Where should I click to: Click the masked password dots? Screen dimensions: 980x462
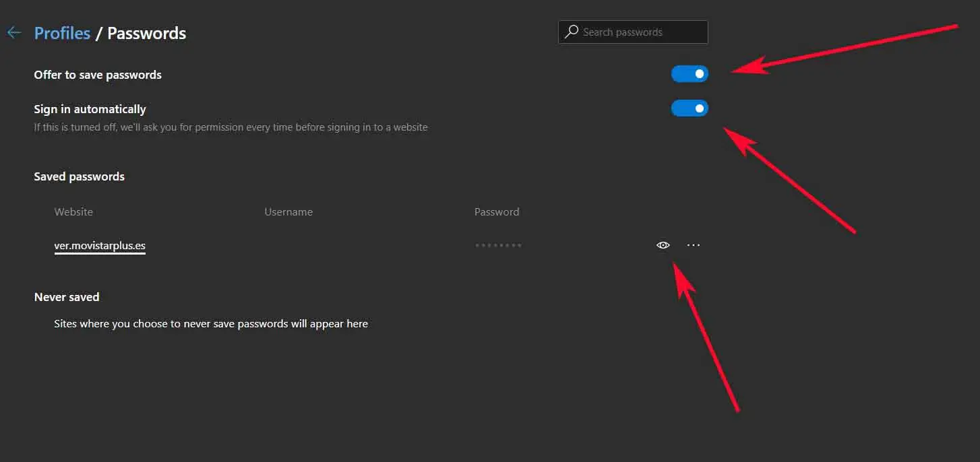pos(498,245)
